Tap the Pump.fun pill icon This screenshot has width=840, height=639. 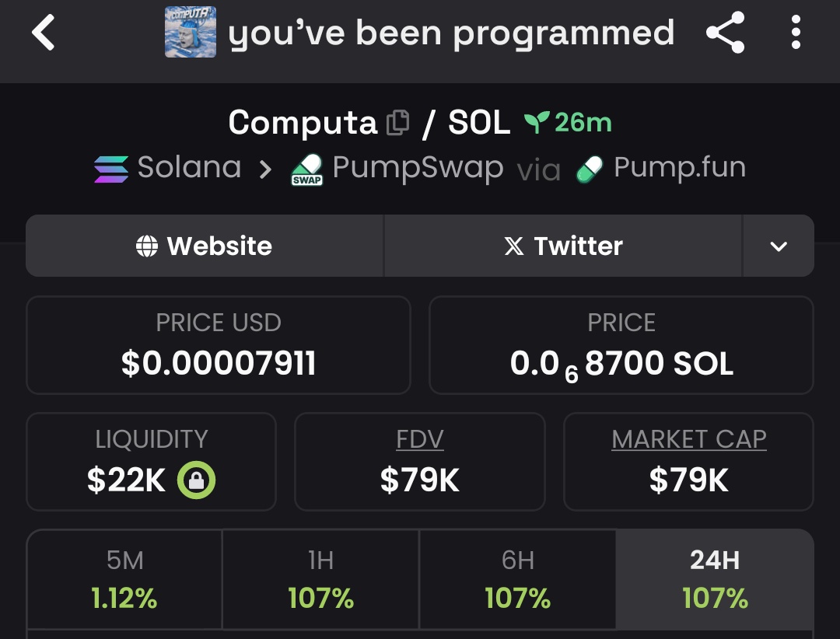coord(590,169)
